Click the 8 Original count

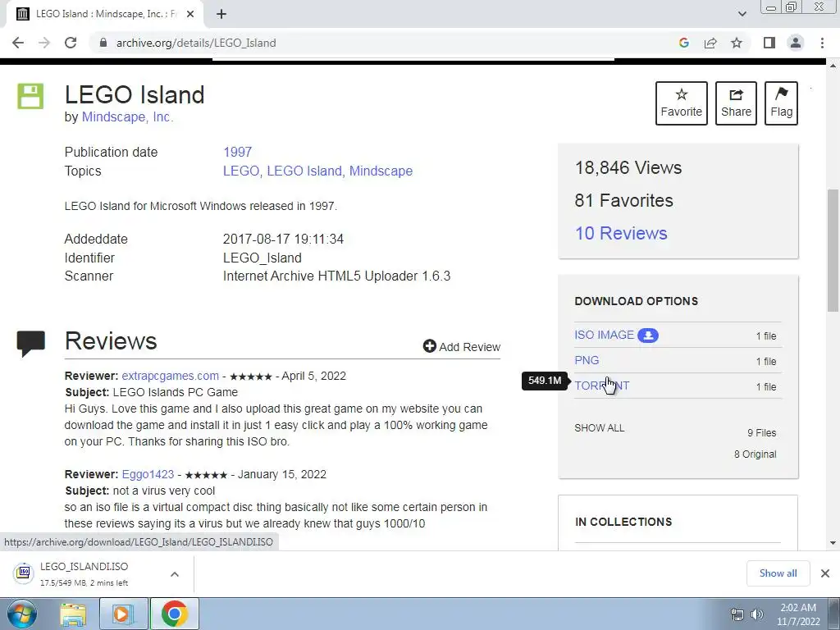(x=755, y=454)
